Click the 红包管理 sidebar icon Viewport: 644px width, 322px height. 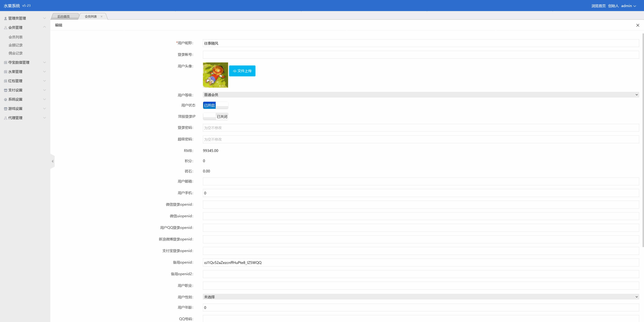tap(6, 81)
